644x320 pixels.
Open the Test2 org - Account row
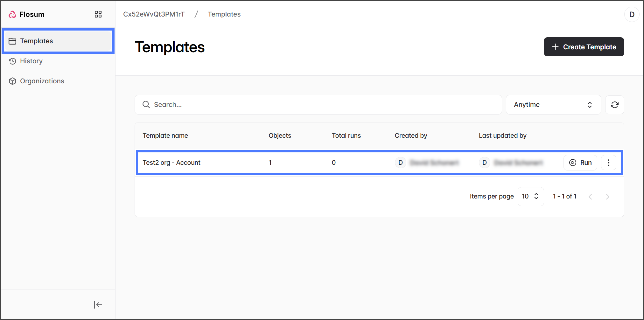pos(171,163)
